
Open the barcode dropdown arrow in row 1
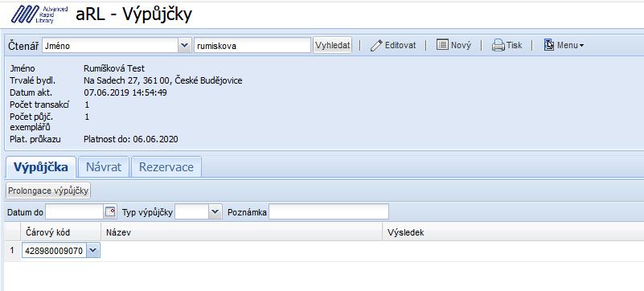click(x=93, y=251)
